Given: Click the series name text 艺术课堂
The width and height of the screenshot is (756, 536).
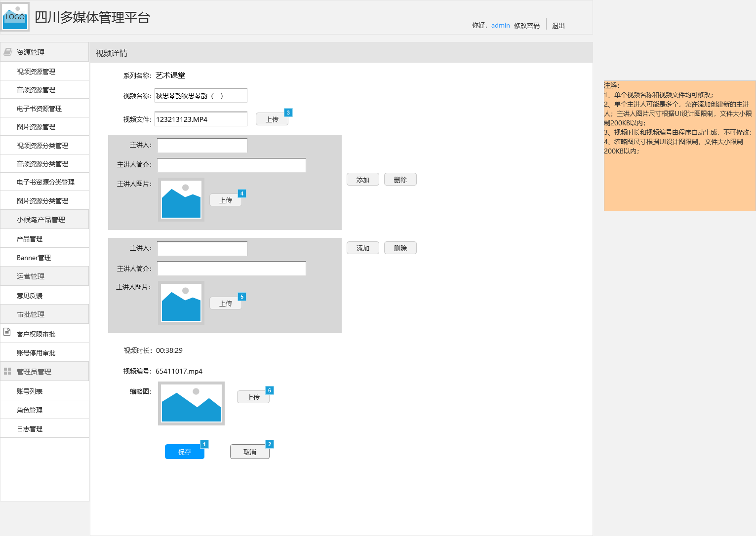Looking at the screenshot, I should [170, 75].
